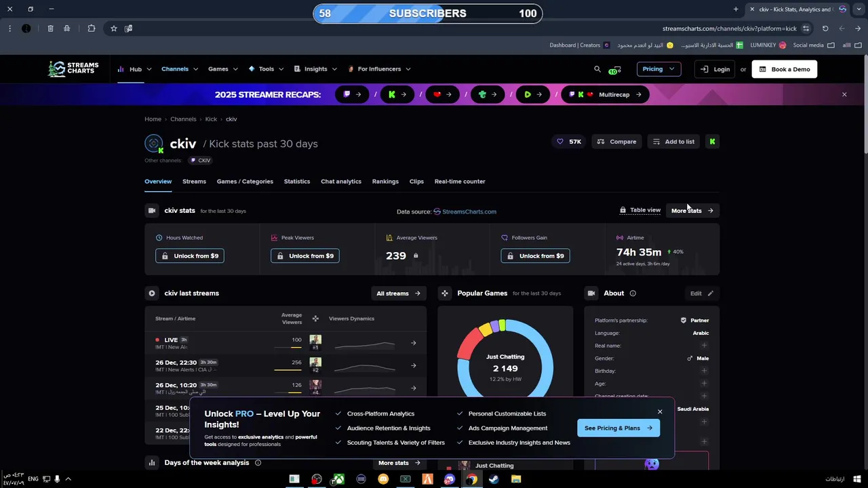The image size is (868, 488).
Task: Click the green notifications badge icon
Action: pos(614,70)
